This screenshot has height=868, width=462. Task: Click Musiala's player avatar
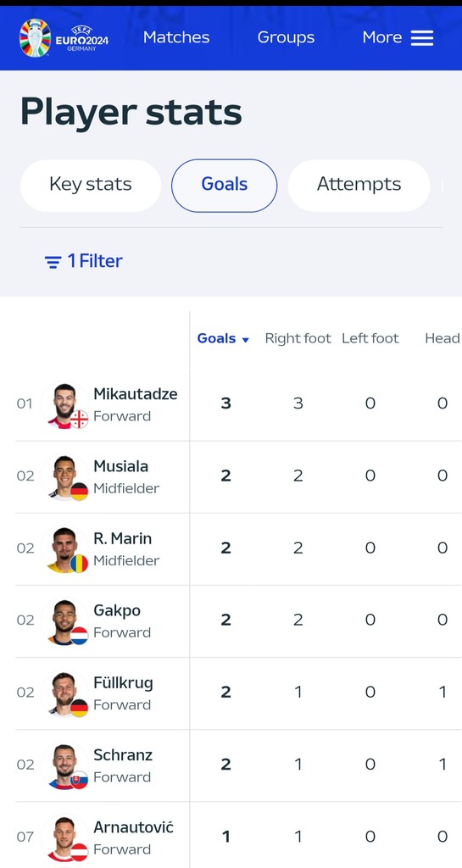[x=64, y=478]
